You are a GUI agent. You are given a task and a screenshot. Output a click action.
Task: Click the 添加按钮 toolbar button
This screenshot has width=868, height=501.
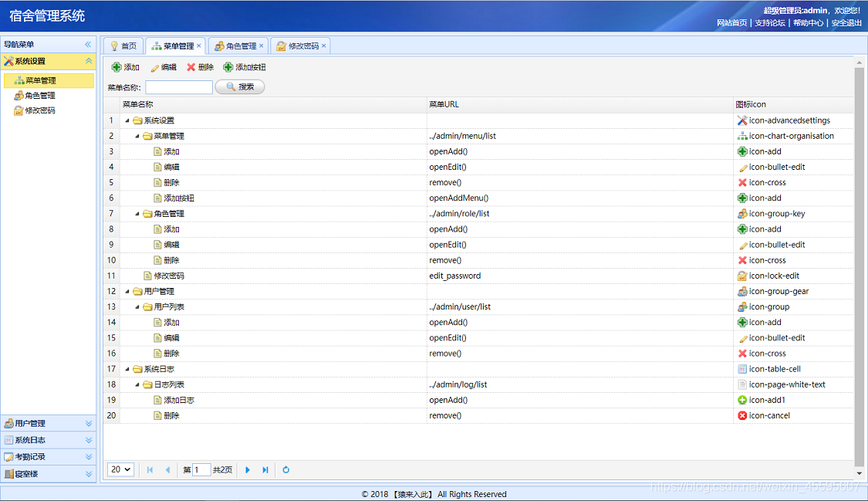coord(244,67)
